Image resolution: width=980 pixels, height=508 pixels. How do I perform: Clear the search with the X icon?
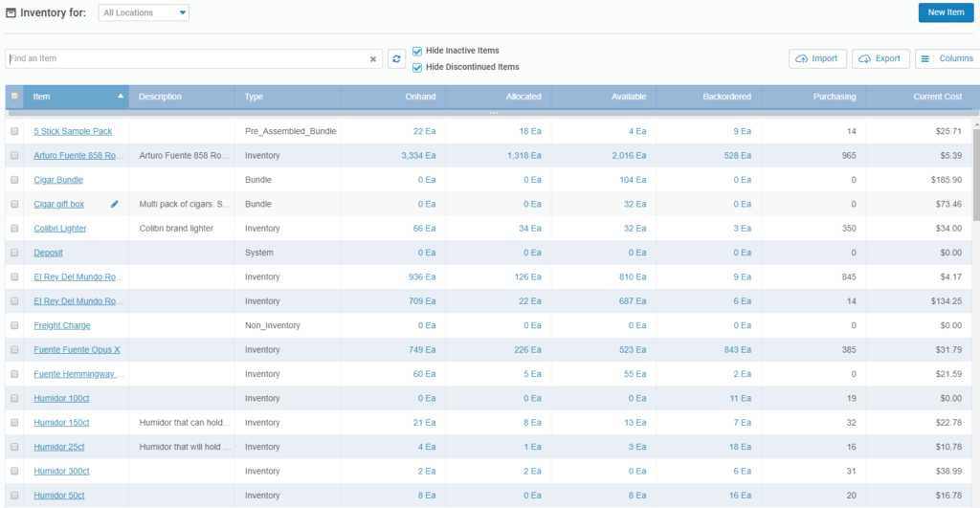point(373,59)
